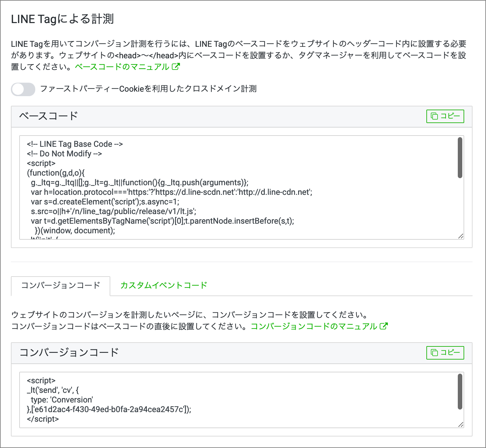Click the copy icon in ベースコード header
This screenshot has height=448, width=486.
click(x=434, y=116)
